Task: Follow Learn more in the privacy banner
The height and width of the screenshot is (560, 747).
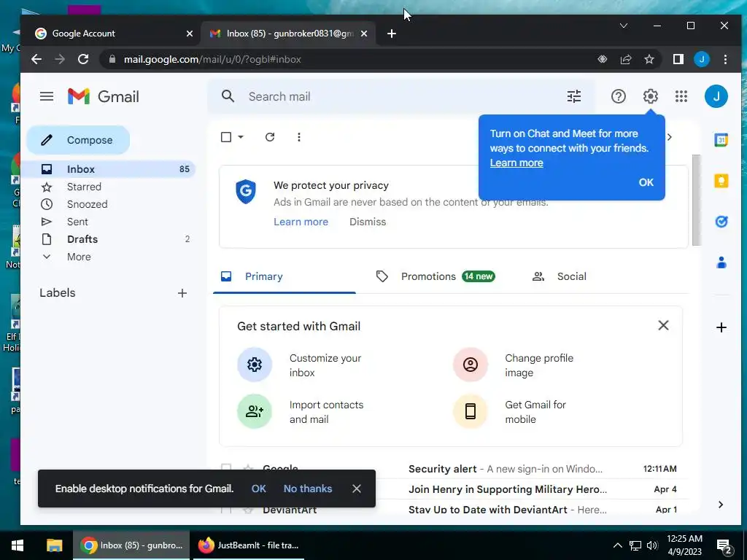Action: click(301, 222)
